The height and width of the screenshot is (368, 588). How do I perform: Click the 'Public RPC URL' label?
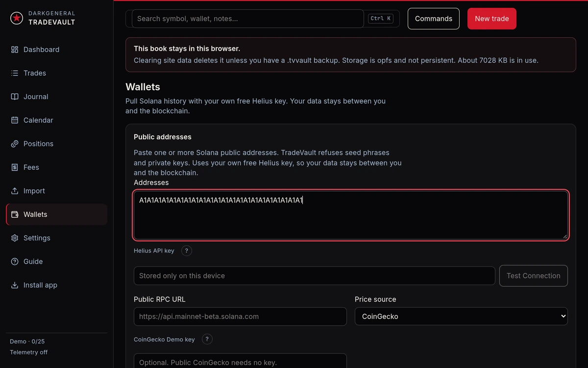coord(160,299)
